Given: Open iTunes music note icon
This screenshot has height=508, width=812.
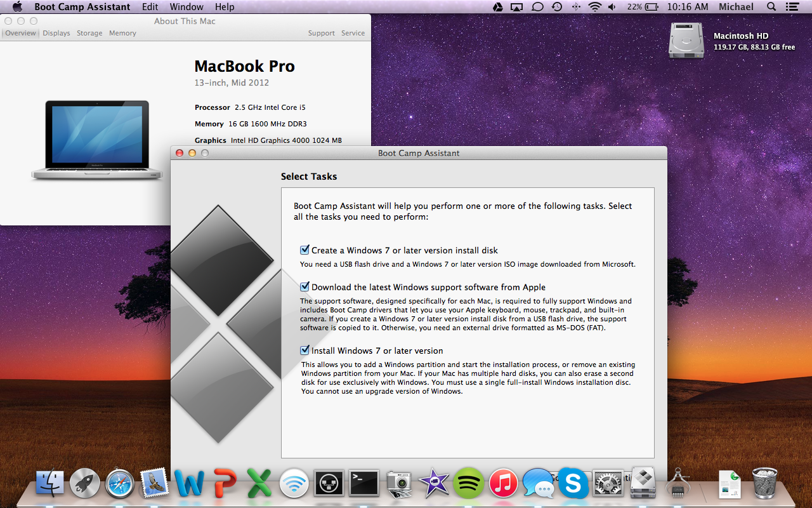Looking at the screenshot, I should 504,484.
